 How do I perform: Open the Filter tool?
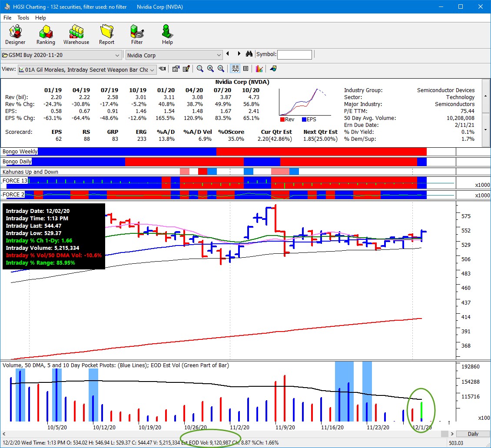pos(137,35)
